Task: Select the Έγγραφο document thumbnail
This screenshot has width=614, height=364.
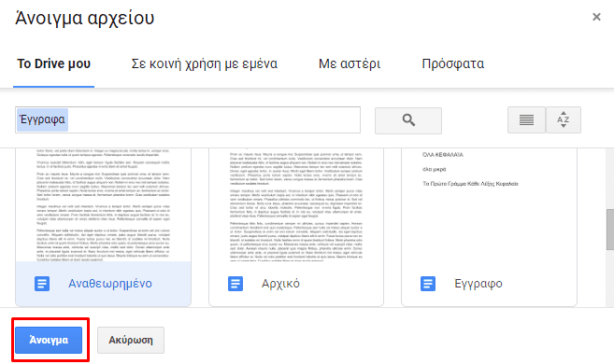Action: (489, 204)
